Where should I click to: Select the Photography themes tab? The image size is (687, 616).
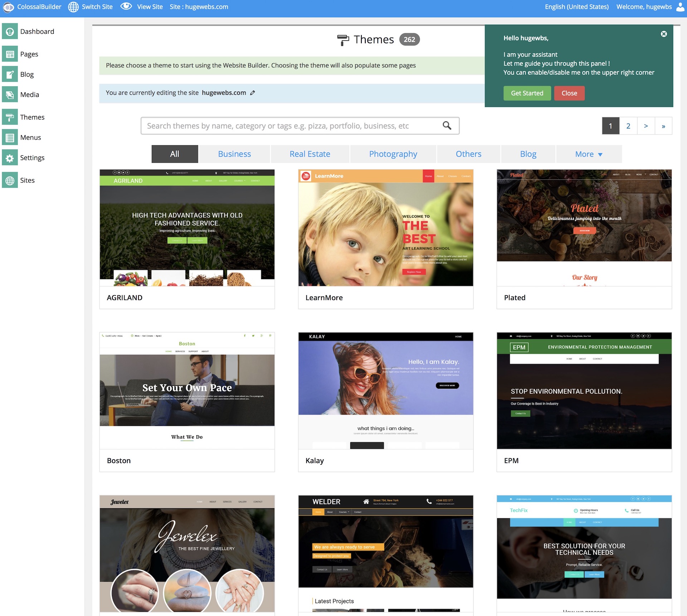click(393, 154)
